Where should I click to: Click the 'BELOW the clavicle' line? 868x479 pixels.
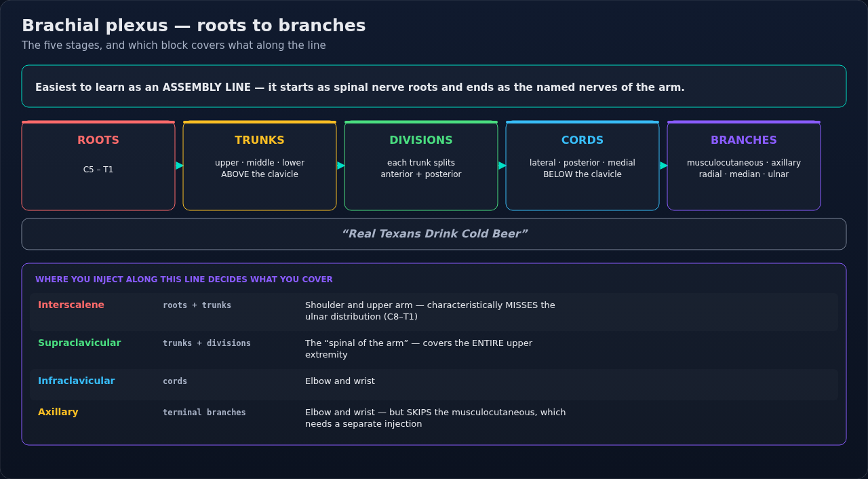583,174
